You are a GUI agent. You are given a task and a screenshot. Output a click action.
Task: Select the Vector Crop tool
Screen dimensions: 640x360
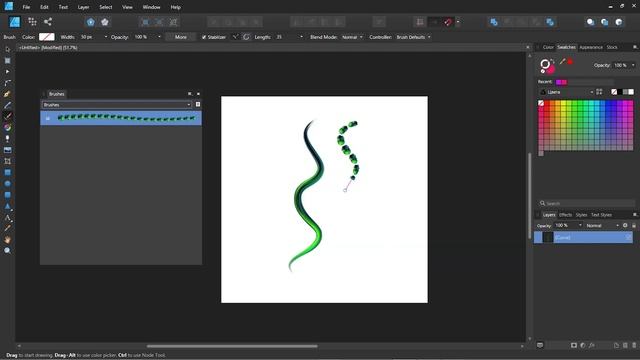pos(7,161)
